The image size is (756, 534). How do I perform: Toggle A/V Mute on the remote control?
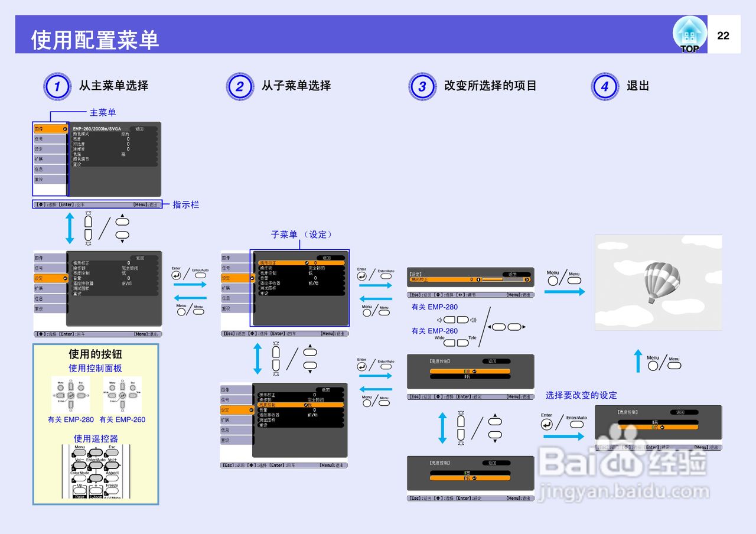click(x=112, y=497)
